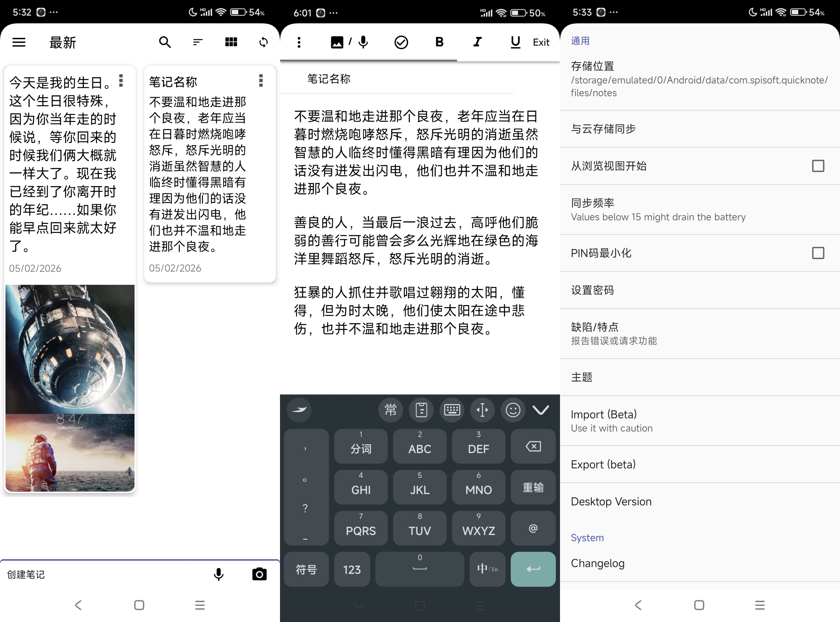Open the sort order icon

click(198, 42)
